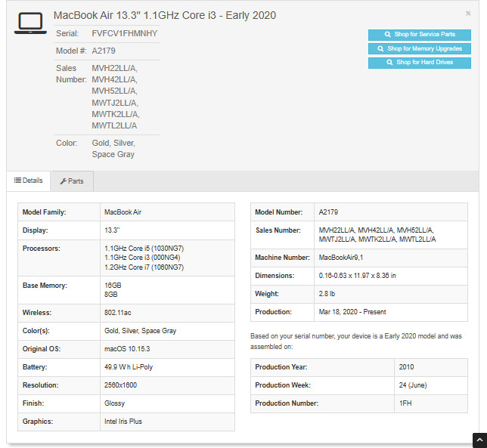Viewport: 487px width, 448px height.
Task: Click Dimensions value 0.16-0.63 x 11.97 x 8.36 in
Action: [x=357, y=276]
